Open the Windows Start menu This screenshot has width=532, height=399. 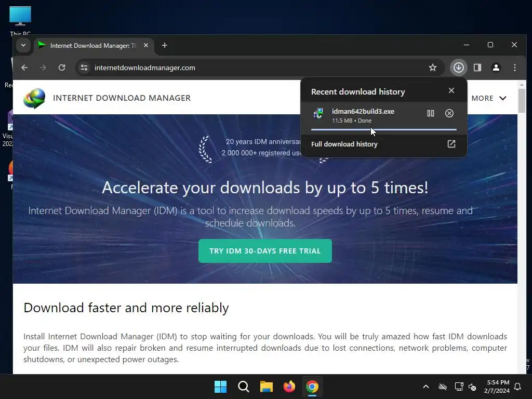coord(220,387)
